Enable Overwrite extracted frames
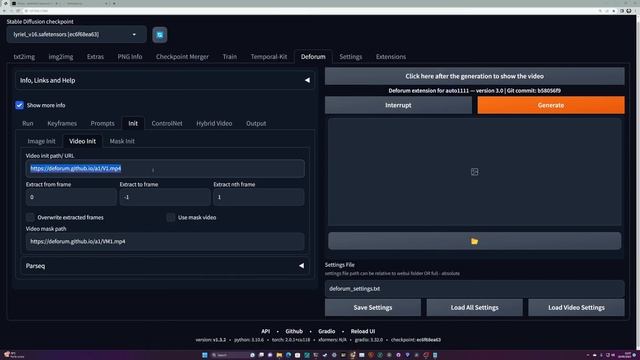640x360 pixels. click(x=30, y=217)
